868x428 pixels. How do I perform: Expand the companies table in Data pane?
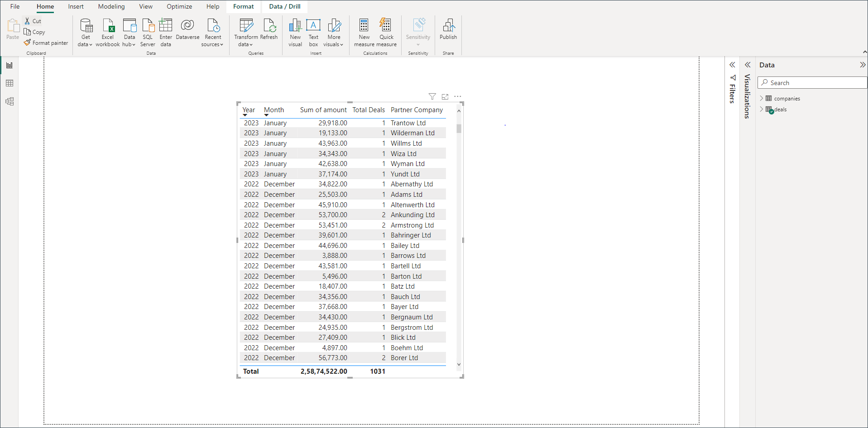pos(762,98)
